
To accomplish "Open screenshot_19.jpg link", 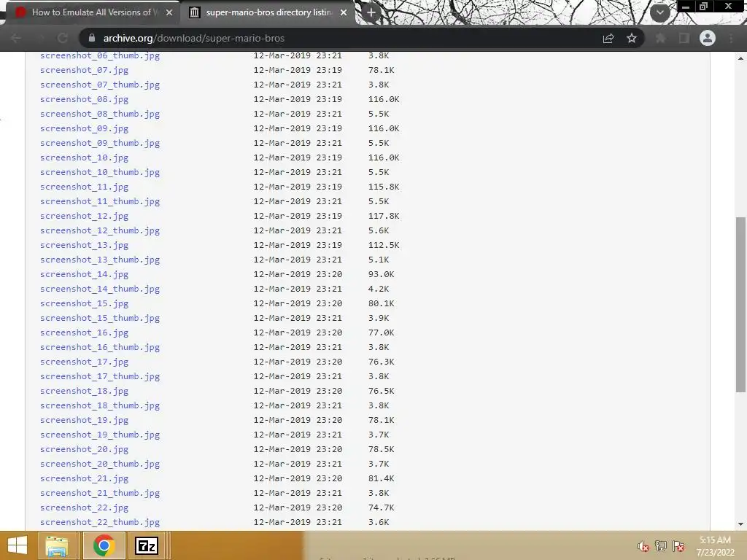I will 85,420.
